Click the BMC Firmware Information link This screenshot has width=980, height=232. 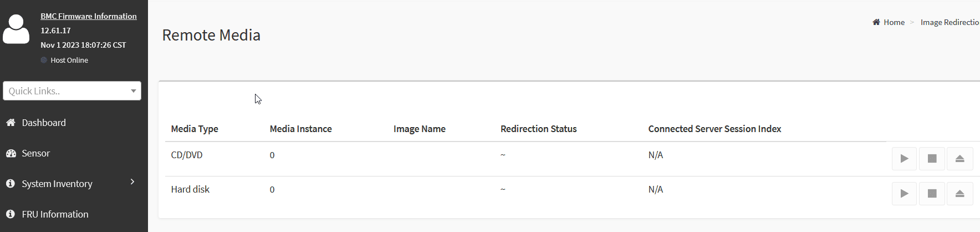pyautogui.click(x=89, y=16)
